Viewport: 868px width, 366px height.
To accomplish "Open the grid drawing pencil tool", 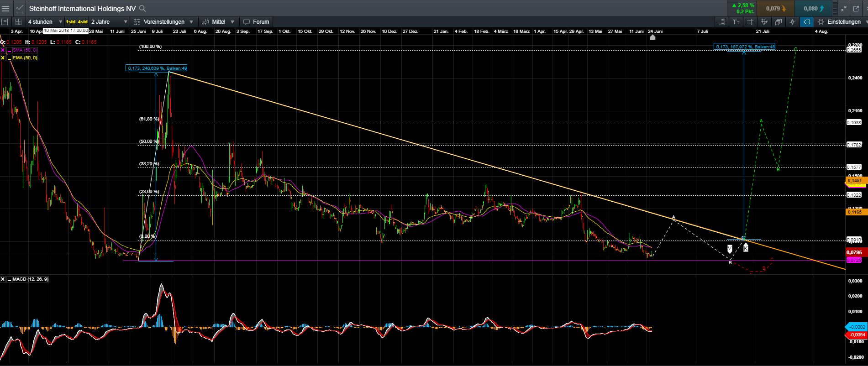I will point(764,21).
